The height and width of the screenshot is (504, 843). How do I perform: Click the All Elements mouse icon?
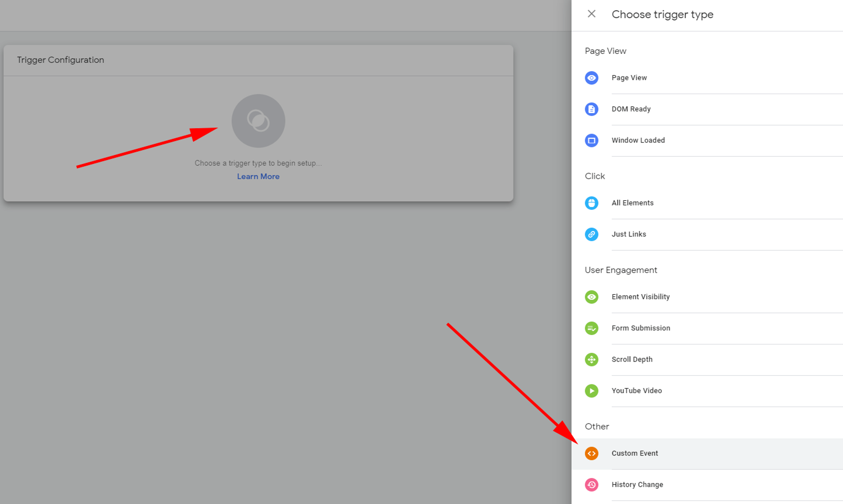591,203
